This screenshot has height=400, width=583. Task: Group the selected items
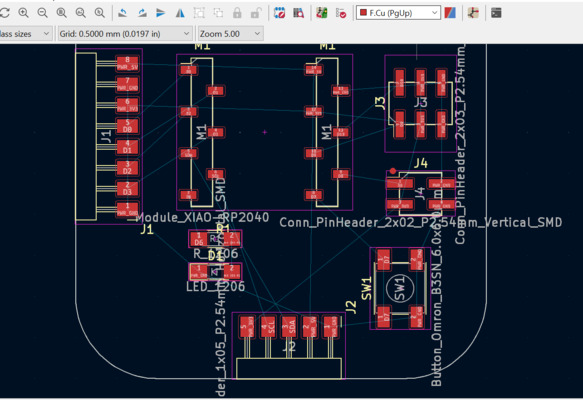[x=199, y=13]
